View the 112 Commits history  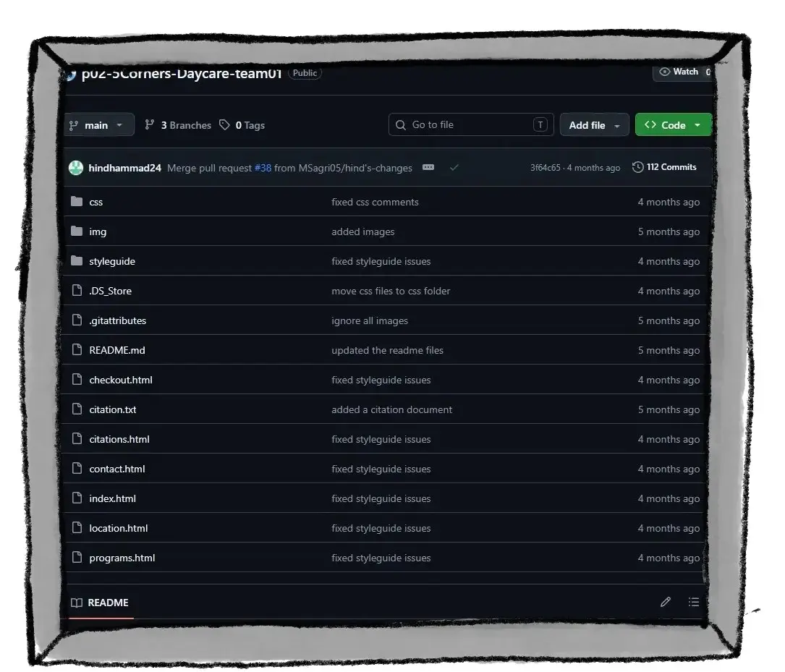click(664, 167)
